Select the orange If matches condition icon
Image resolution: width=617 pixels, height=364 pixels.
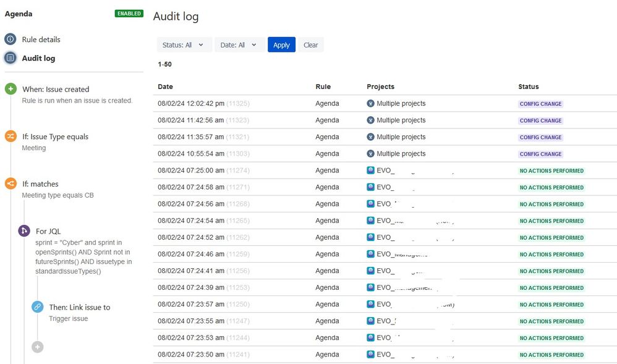point(11,184)
